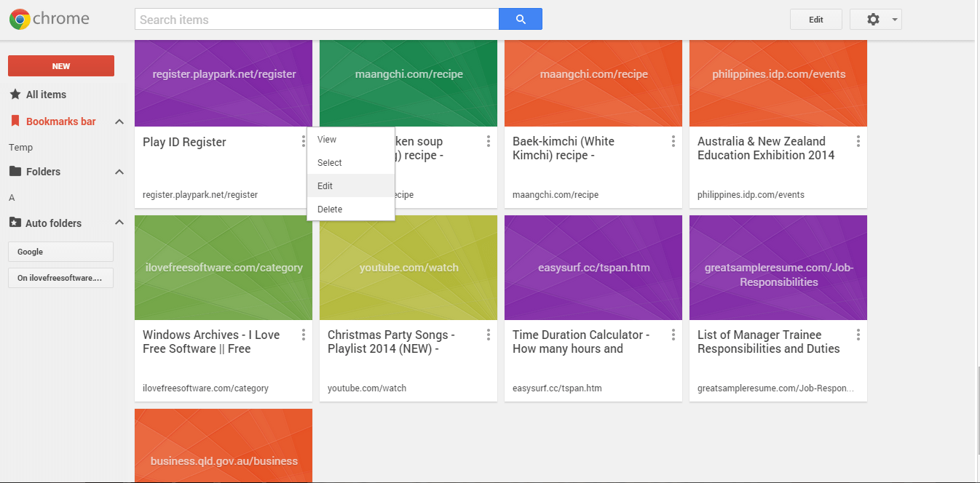Choose Select in the context menu

351,162
